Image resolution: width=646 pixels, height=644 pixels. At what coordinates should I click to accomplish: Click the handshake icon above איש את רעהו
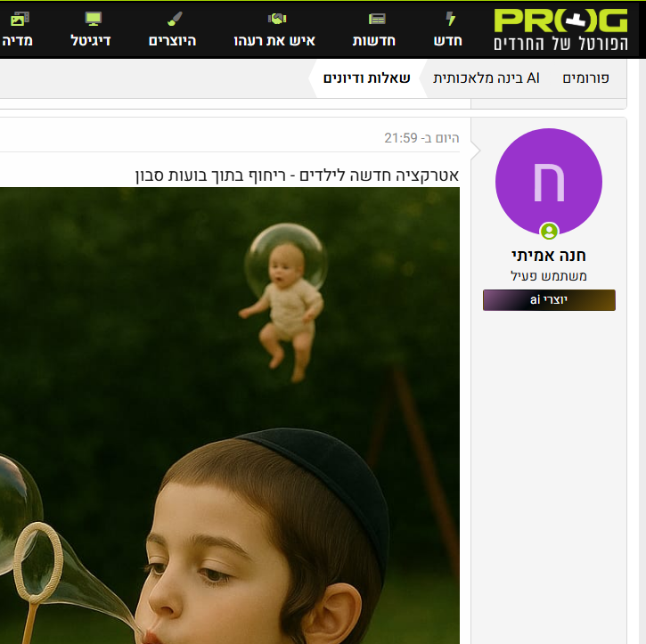(277, 19)
